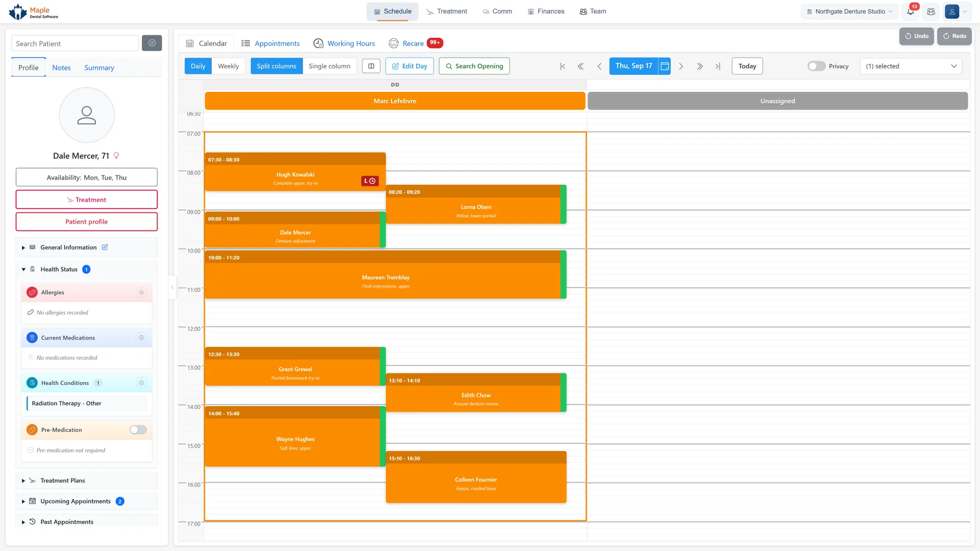Click into the Search Patient field
The width and height of the screenshot is (980, 551).
pos(75,43)
